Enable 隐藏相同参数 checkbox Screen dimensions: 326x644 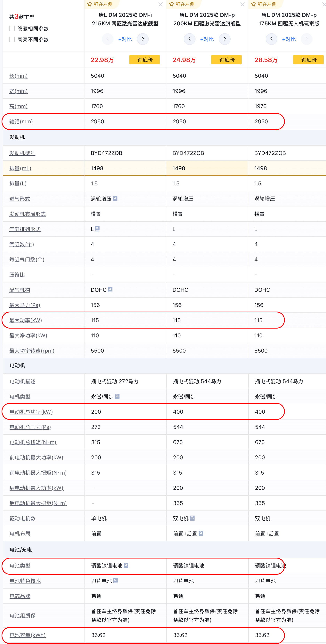click(12, 29)
